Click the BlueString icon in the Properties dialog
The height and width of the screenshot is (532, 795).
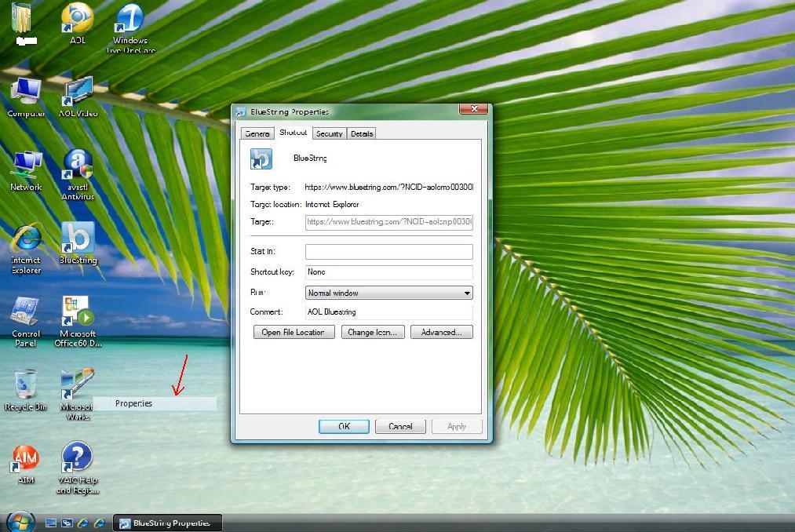pyautogui.click(x=261, y=159)
